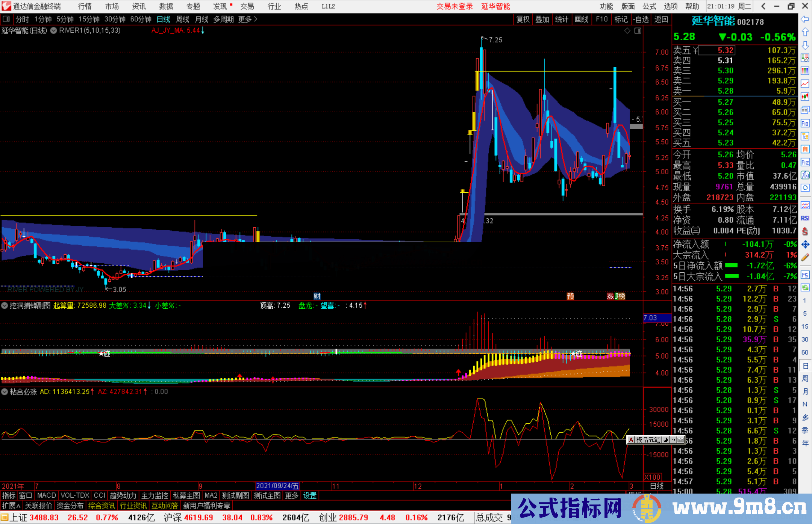Click the RSI indicator sidebar icon
Screen dimensions: 812x524
click(805, 218)
